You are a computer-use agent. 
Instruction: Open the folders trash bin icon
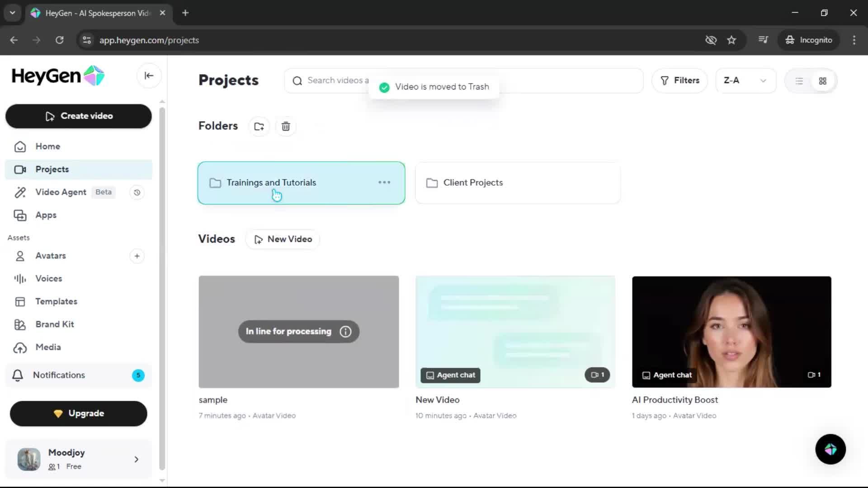pos(286,127)
